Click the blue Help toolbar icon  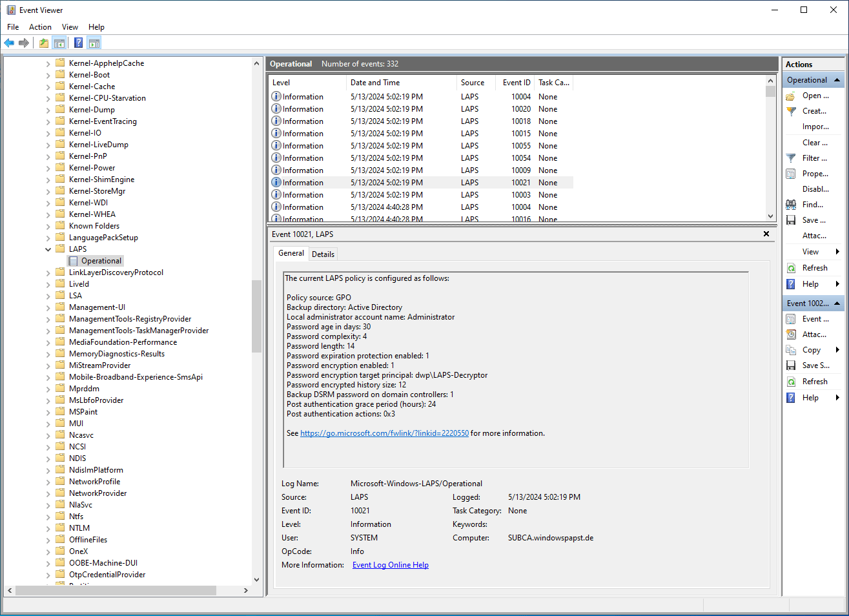pyautogui.click(x=78, y=43)
